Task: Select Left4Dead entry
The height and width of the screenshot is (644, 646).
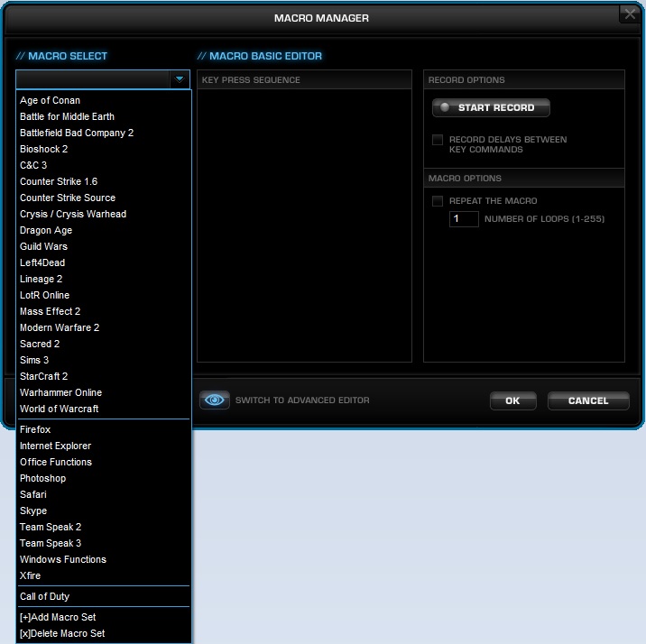Action: click(x=104, y=262)
